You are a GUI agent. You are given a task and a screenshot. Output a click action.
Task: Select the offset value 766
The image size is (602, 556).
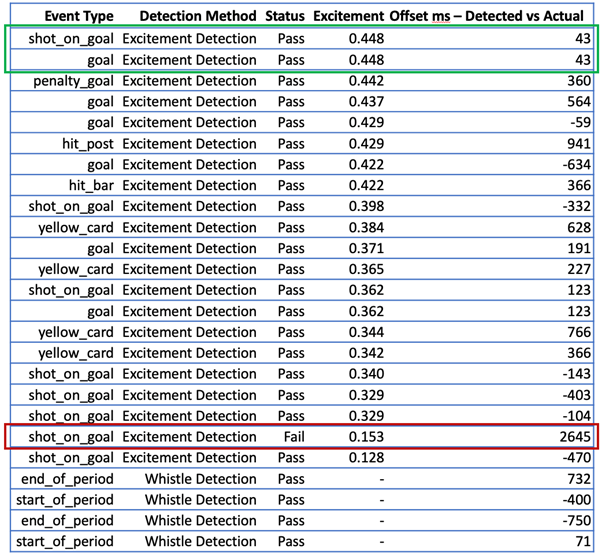[x=579, y=332]
